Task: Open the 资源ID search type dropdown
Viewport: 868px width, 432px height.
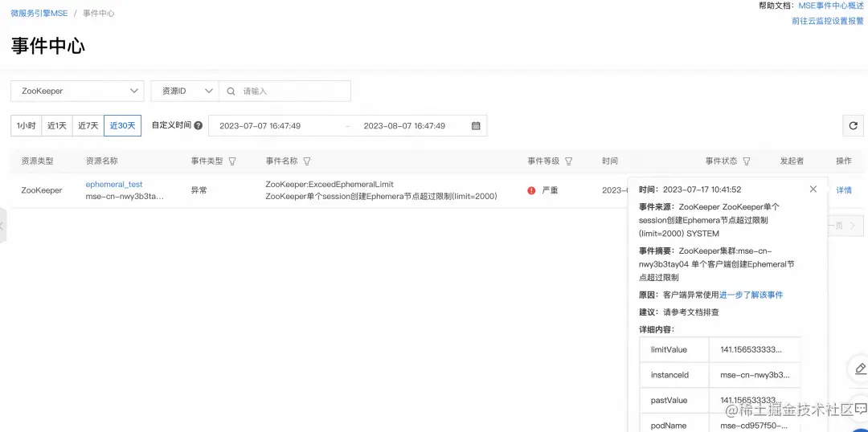Action: pyautogui.click(x=185, y=92)
